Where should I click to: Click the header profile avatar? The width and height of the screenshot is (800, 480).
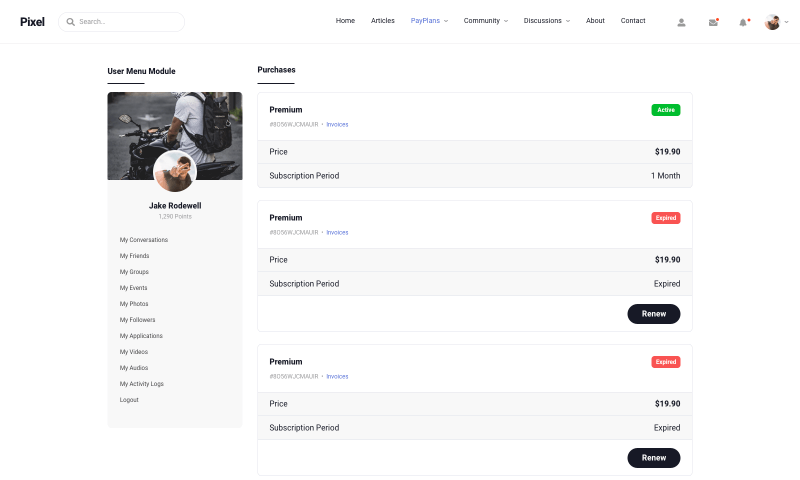coord(772,22)
